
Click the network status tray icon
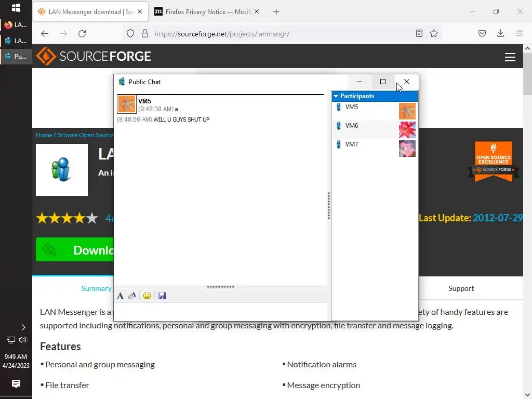pyautogui.click(x=10, y=340)
